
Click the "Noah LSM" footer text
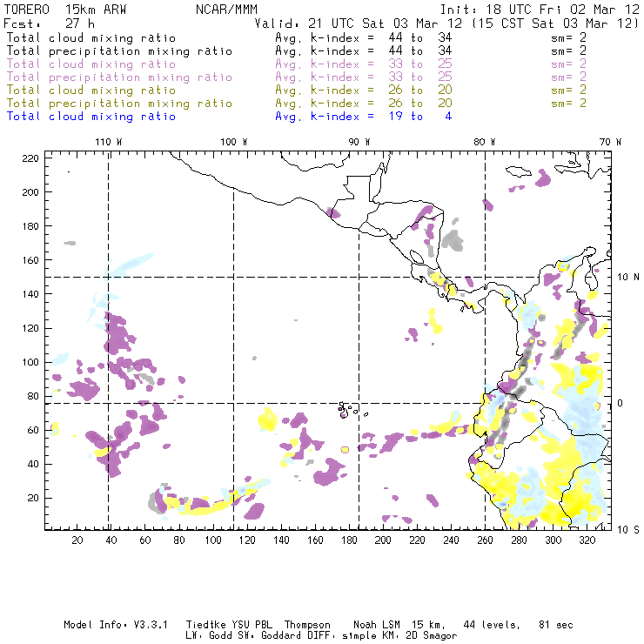click(x=377, y=625)
